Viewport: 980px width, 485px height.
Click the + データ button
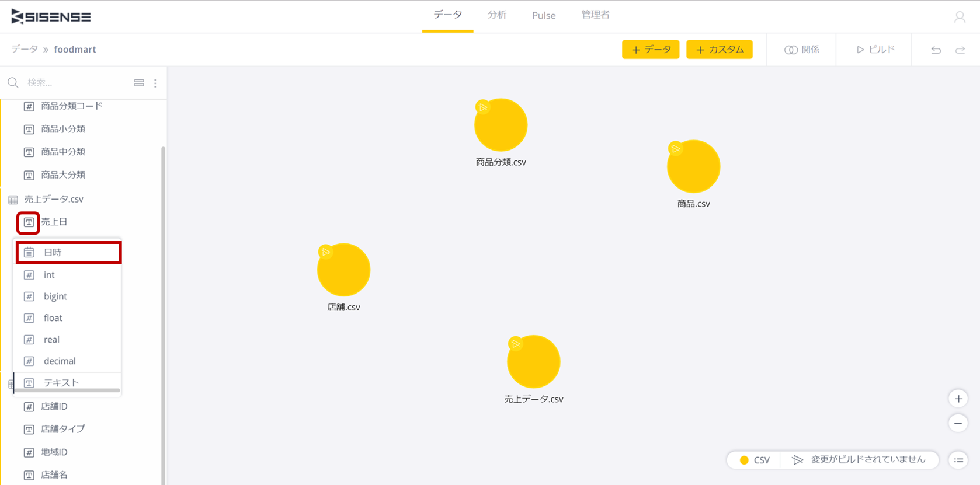point(651,50)
